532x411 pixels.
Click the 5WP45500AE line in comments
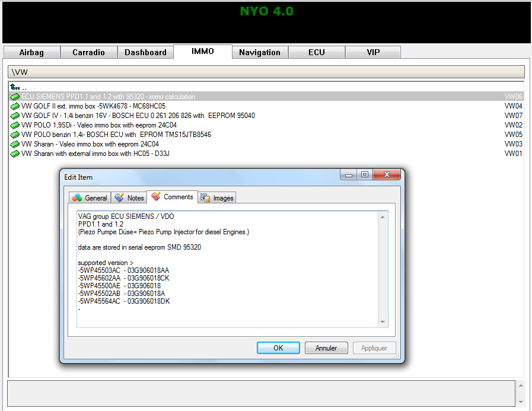(x=119, y=286)
